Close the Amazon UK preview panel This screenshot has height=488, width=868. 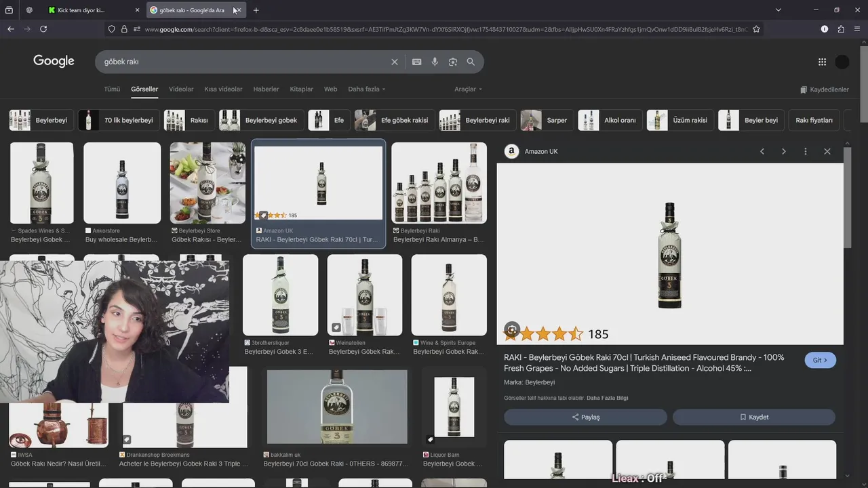827,151
